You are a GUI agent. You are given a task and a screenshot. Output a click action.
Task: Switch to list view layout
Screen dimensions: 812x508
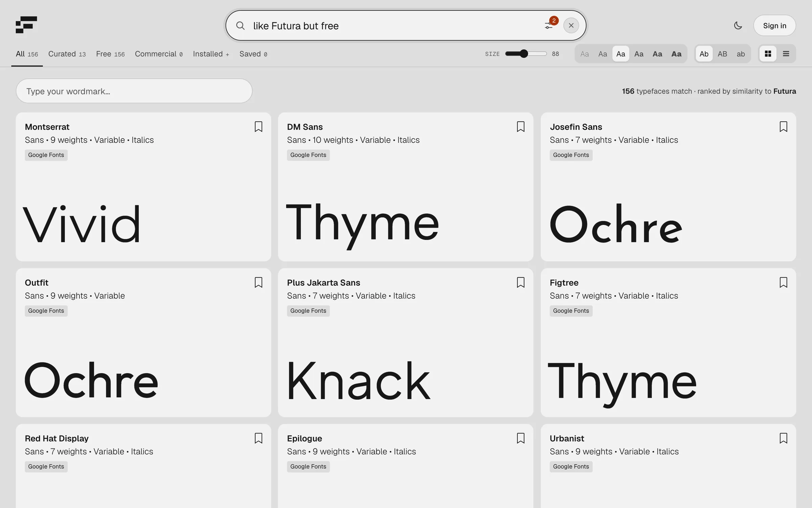pos(786,54)
